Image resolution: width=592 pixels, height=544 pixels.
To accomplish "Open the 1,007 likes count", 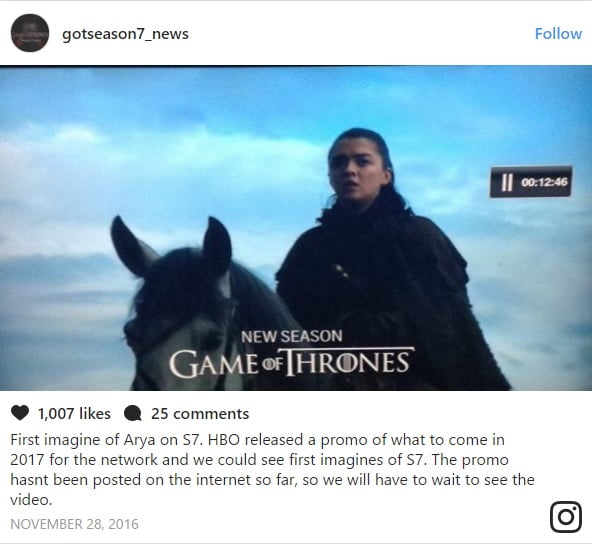I will (74, 414).
